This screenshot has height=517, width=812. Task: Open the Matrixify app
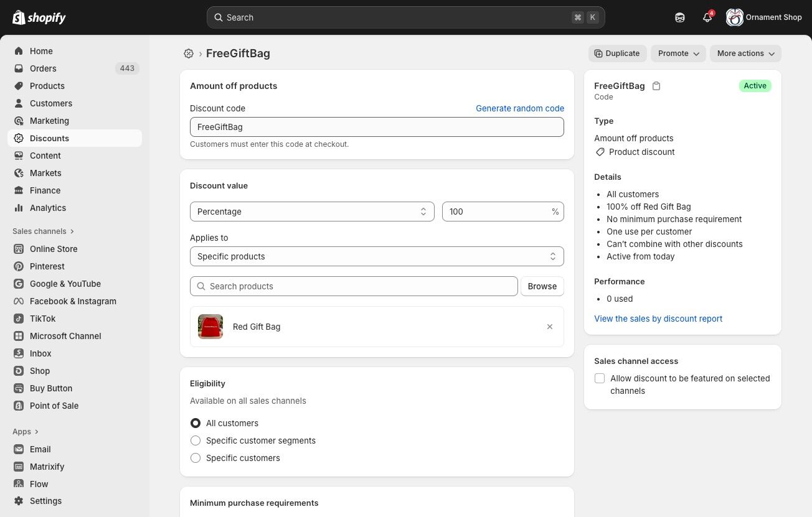47,467
